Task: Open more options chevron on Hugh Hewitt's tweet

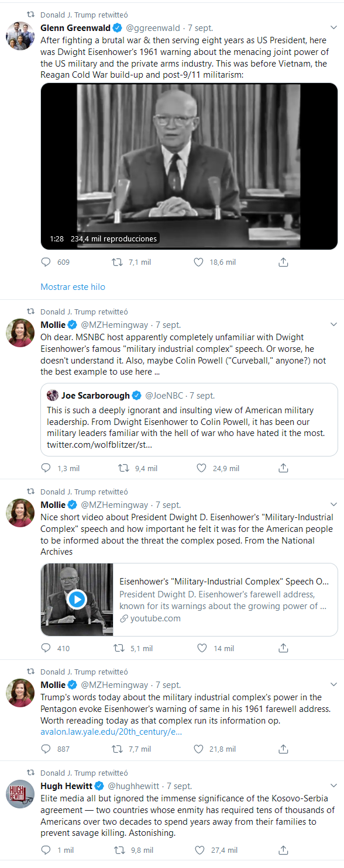Action: coord(333,786)
